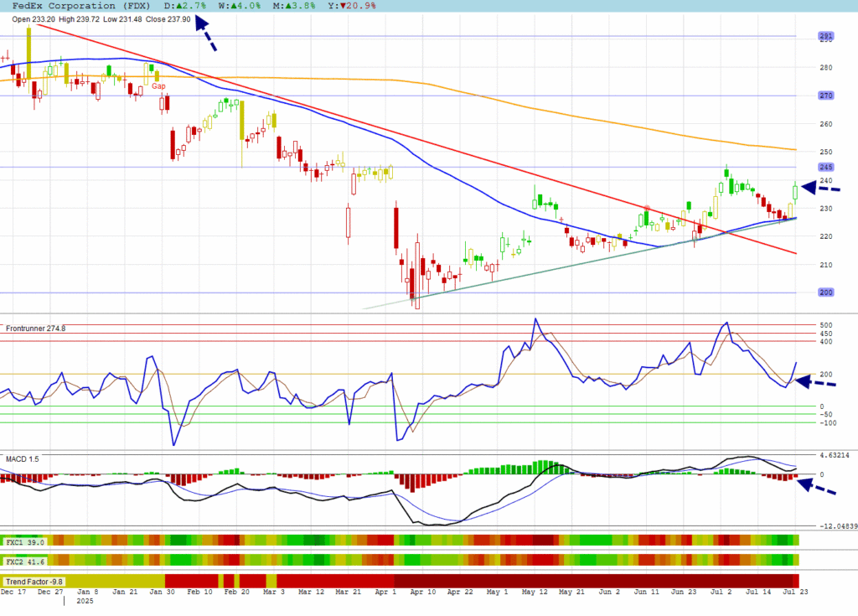Click the Jan 21 date label

click(125, 592)
